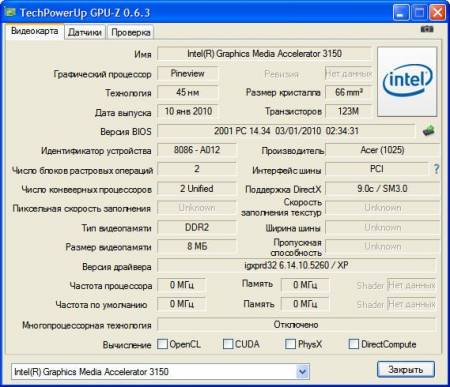Click the Частота по умолчанию 0 МГц field
This screenshot has width=450, height=387.
[x=181, y=304]
